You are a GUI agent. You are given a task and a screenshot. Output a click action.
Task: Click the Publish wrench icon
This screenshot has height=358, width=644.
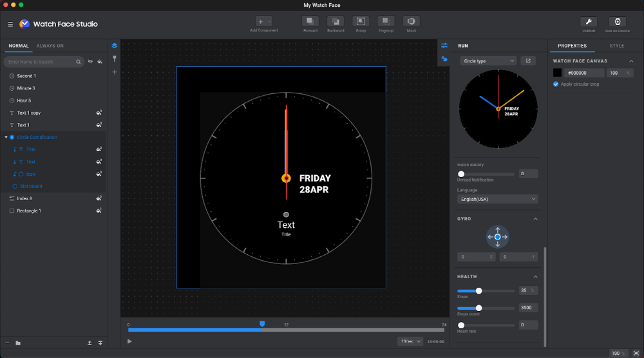(589, 22)
